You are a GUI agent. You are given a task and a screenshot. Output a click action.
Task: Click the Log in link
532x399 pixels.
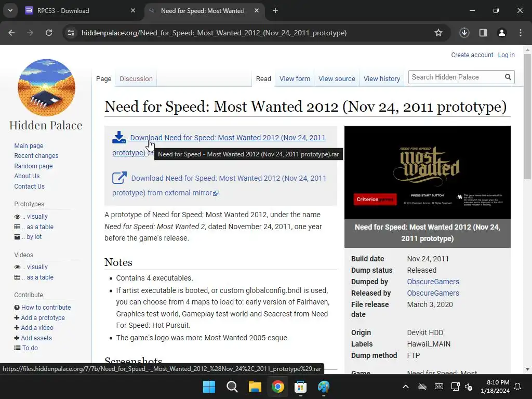point(506,55)
